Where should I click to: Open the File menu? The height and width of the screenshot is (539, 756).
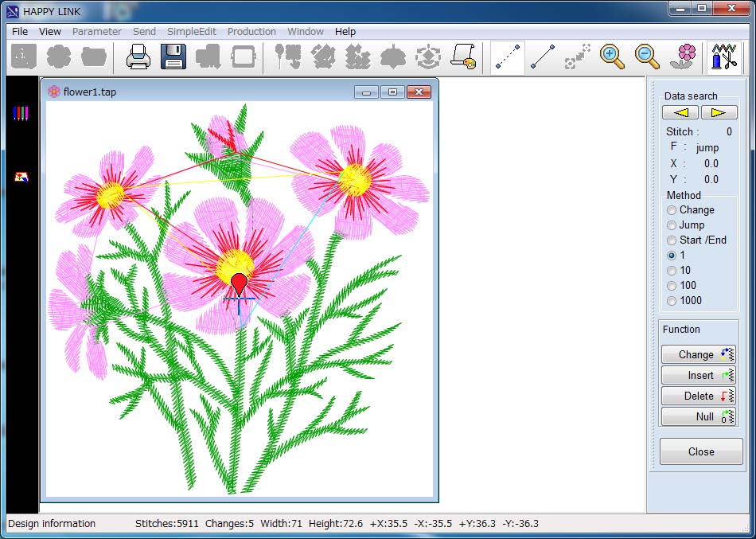click(x=20, y=32)
